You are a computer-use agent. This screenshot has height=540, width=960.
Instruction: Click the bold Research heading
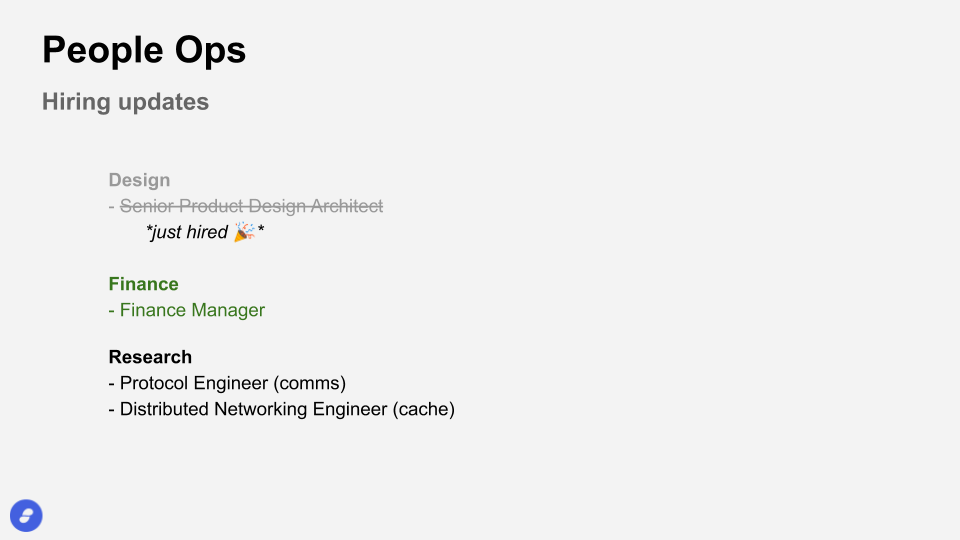click(x=150, y=357)
